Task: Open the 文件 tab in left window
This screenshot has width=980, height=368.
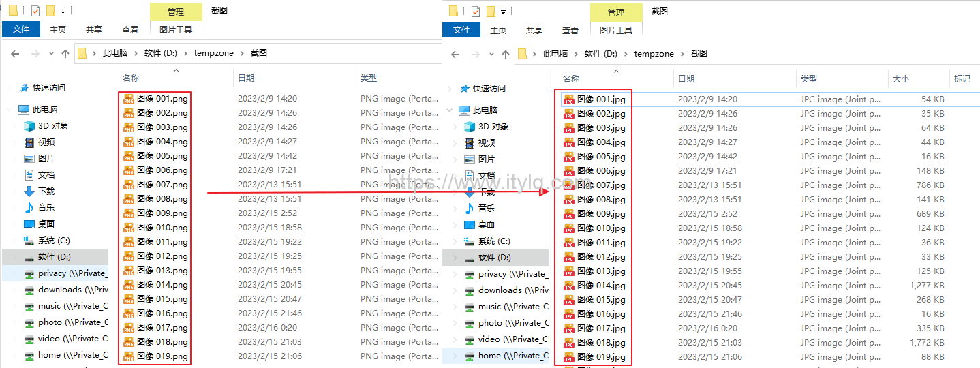Action: pos(21,29)
